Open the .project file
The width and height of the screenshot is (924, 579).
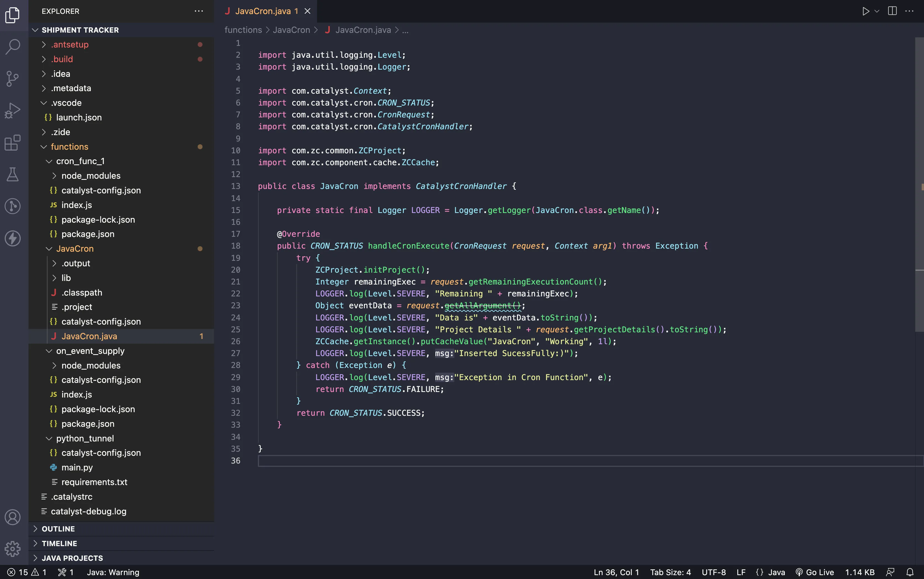click(121, 307)
